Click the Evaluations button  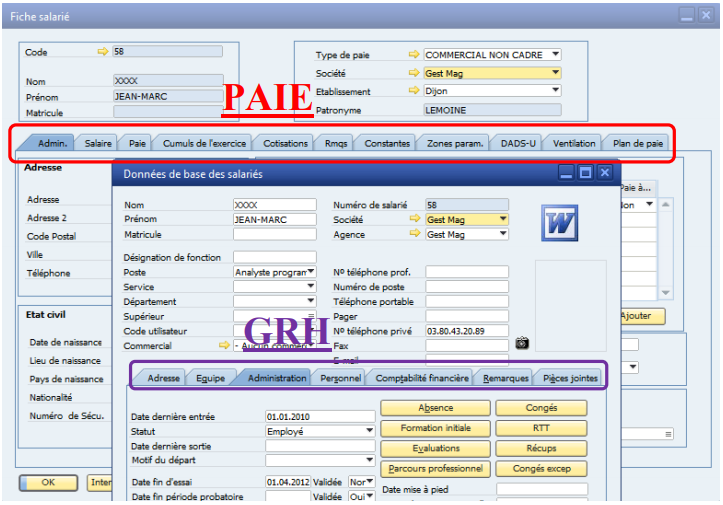coord(435,448)
